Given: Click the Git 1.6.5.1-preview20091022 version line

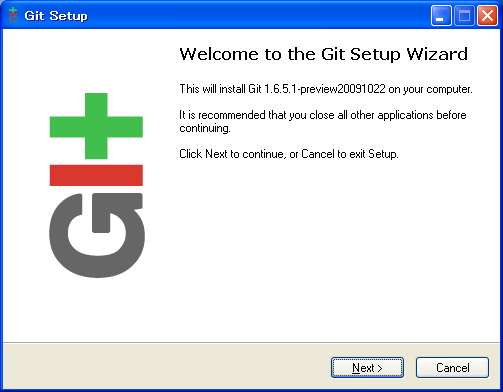Looking at the screenshot, I should (x=326, y=89).
